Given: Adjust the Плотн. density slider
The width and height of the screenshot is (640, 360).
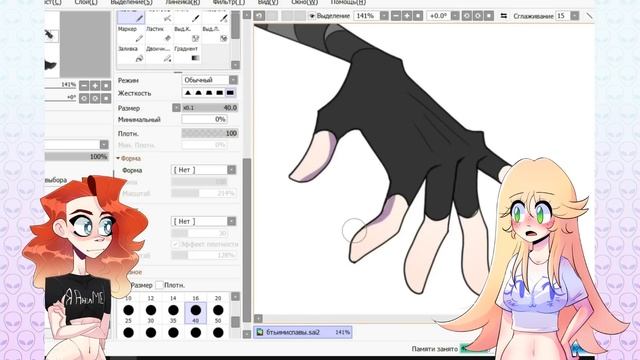Looking at the screenshot, I should pos(210,133).
